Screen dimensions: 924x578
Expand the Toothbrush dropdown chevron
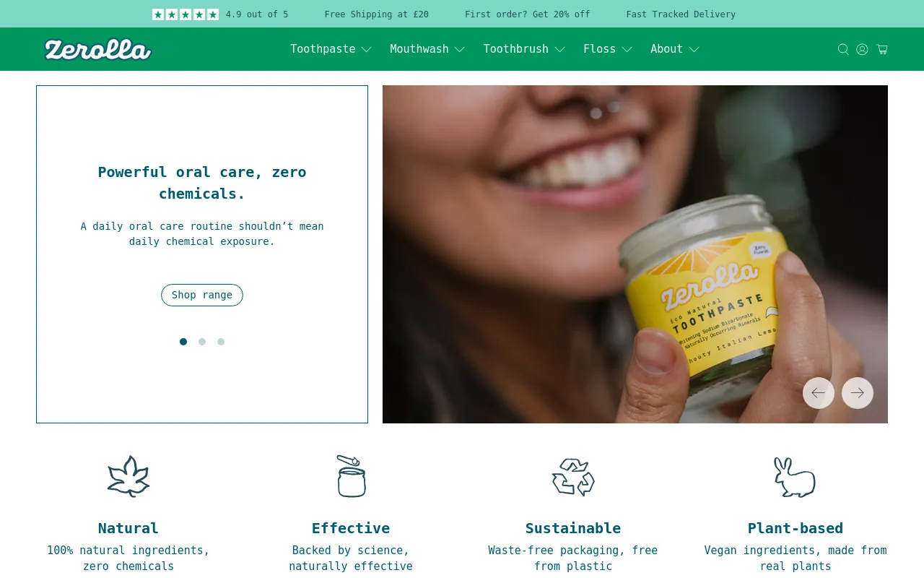[559, 49]
